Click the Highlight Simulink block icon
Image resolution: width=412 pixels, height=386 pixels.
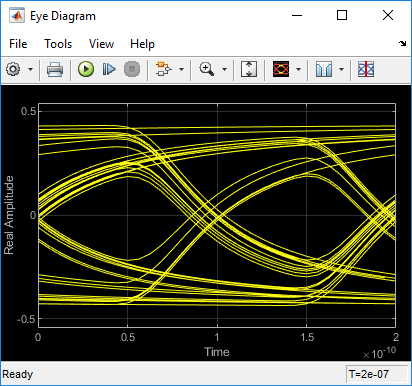[x=164, y=69]
